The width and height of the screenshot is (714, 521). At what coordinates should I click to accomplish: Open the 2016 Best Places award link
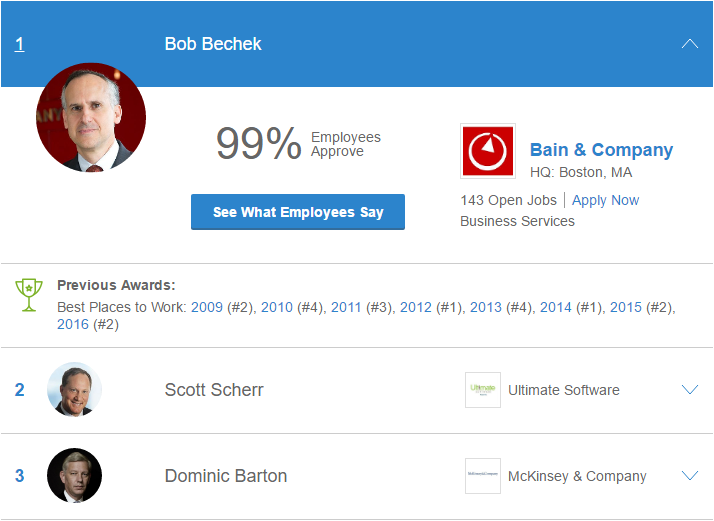click(x=73, y=325)
